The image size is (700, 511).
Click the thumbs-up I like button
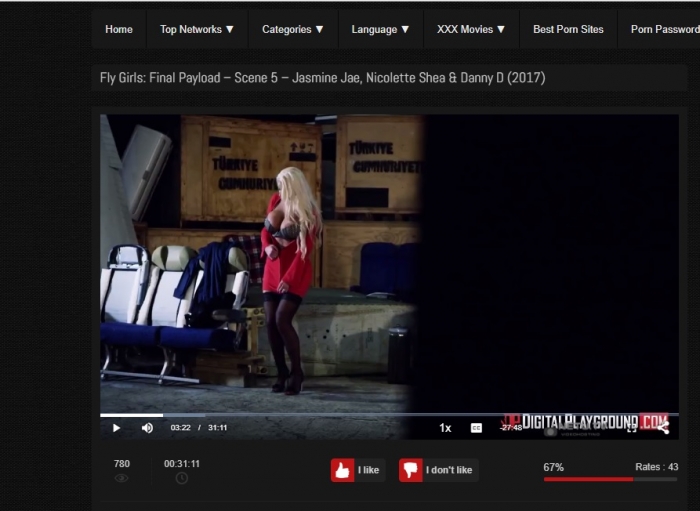pos(358,470)
